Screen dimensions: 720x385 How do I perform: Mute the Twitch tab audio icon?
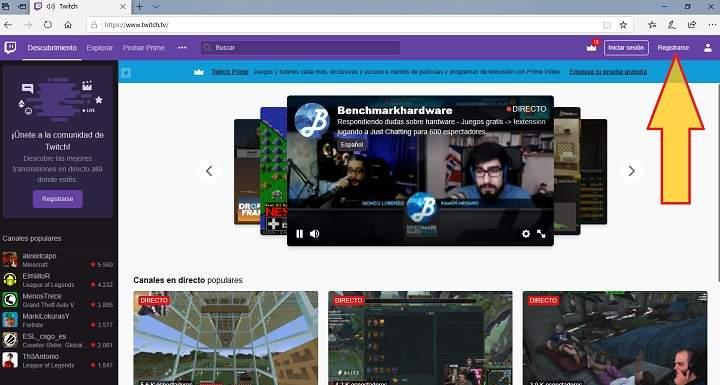[51, 6]
